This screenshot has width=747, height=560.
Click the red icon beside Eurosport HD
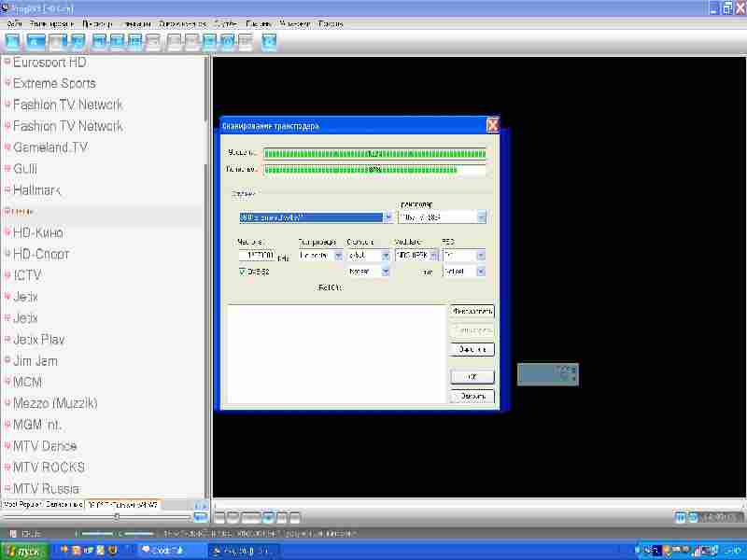(x=7, y=62)
